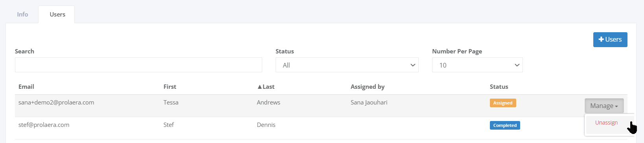Click the orange Assigned status badge
This screenshot has height=143, width=644.
click(x=503, y=103)
